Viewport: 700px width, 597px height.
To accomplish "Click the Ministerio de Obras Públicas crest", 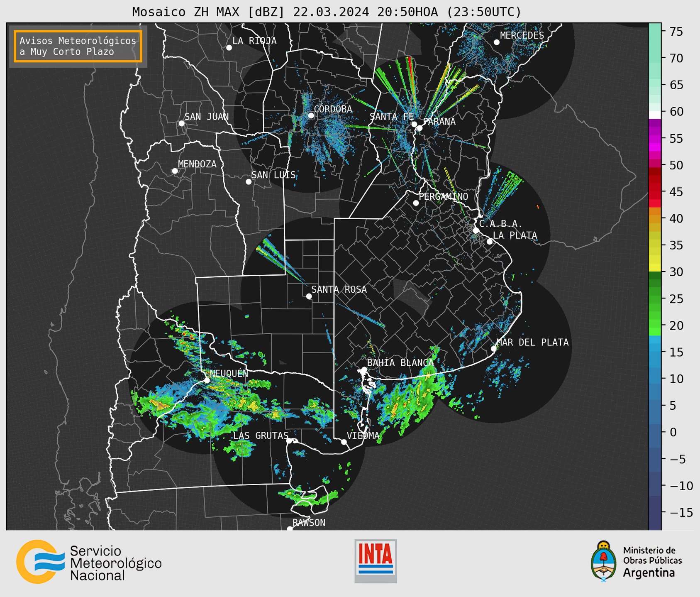I will (603, 561).
